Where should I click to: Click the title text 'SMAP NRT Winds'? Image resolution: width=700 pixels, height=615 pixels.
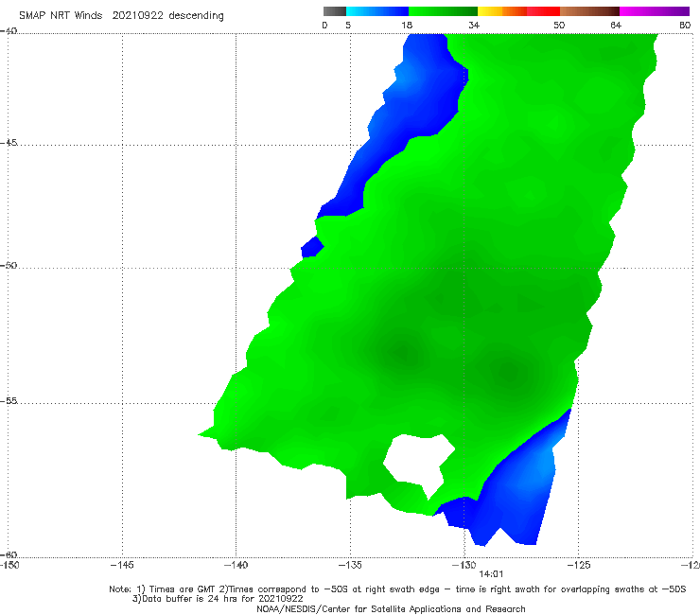61,15
